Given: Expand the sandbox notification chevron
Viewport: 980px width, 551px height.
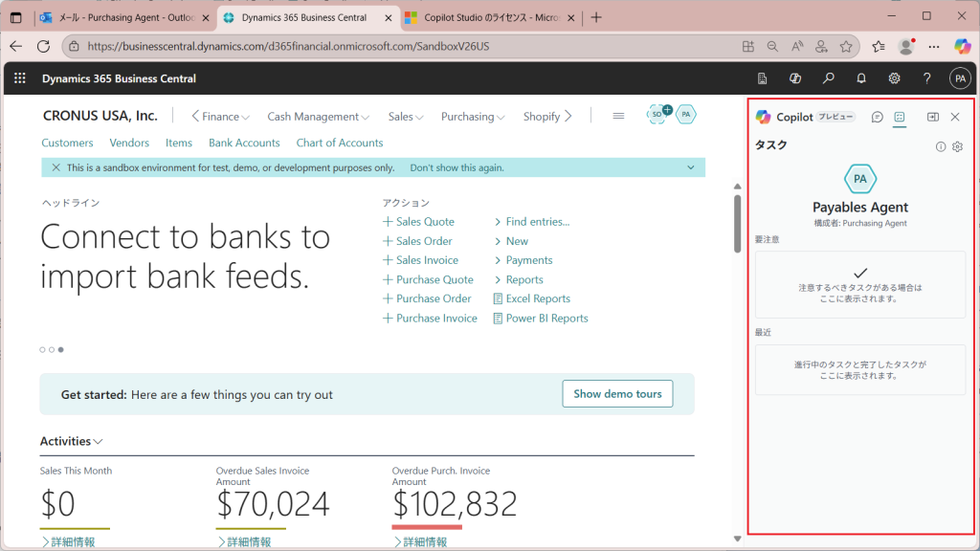Looking at the screenshot, I should point(691,167).
